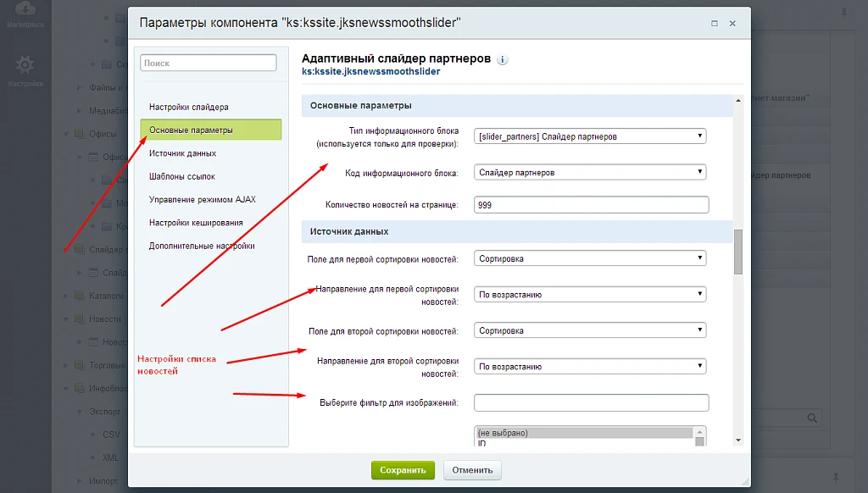Click the Офисы icon in the background tree
868x493 pixels.
(x=79, y=134)
